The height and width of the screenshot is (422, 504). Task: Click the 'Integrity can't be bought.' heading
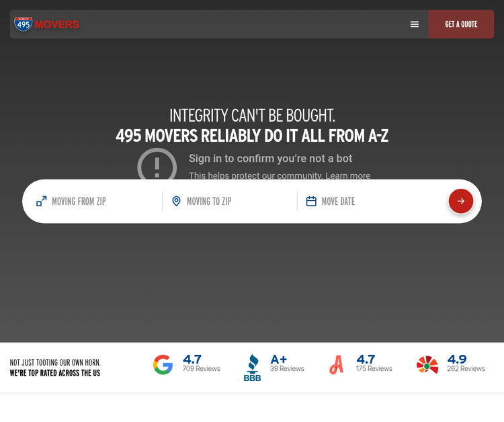pyautogui.click(x=252, y=116)
